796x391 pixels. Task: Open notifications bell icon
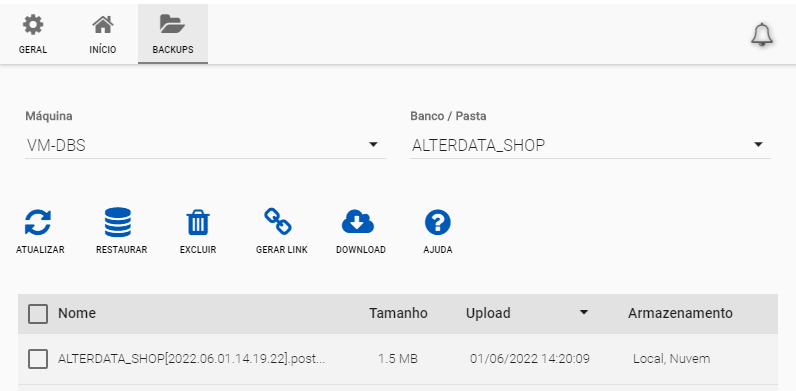762,35
